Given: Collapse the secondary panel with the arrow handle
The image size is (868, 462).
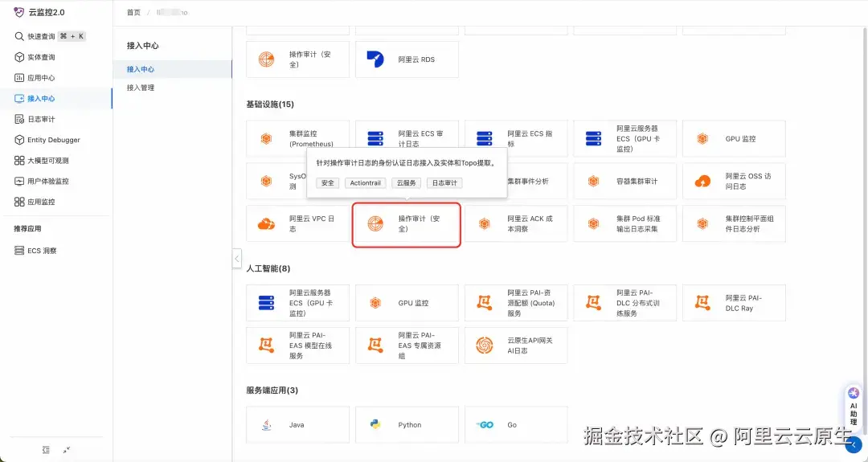Looking at the screenshot, I should click(x=237, y=259).
